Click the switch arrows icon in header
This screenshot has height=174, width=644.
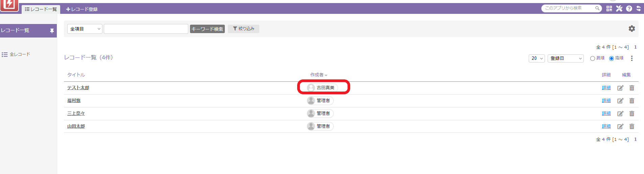(638, 8)
